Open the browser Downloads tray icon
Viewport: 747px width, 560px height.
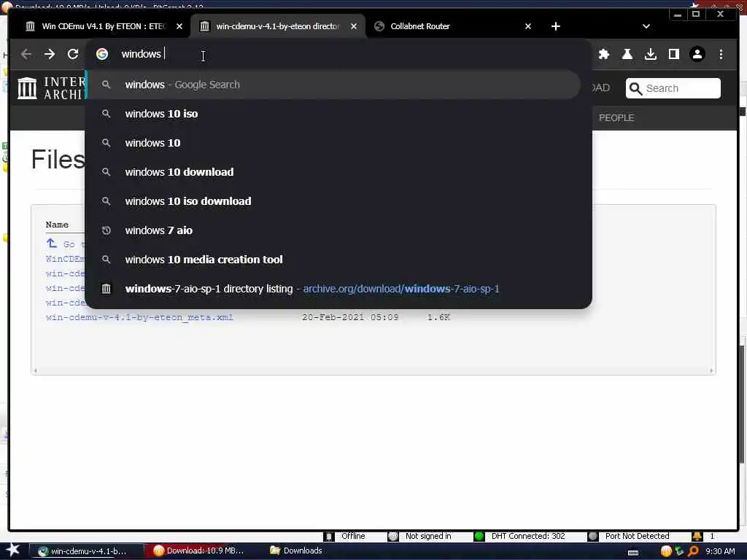point(650,54)
